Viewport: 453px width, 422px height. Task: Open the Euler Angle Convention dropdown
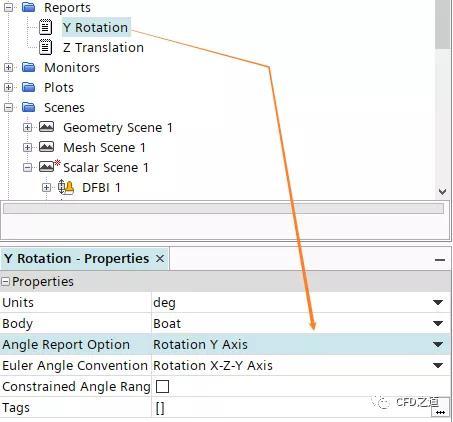[x=438, y=365]
